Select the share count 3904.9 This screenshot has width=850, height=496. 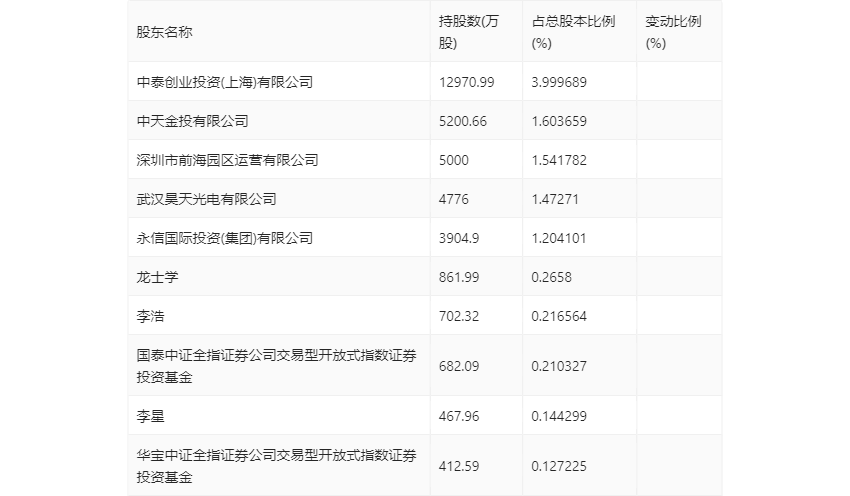point(459,238)
